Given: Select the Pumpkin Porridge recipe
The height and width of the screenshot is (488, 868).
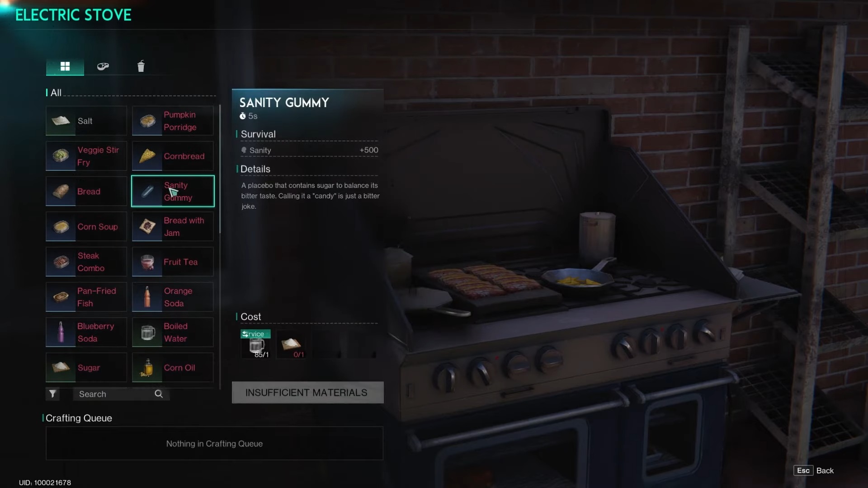Looking at the screenshot, I should tap(172, 120).
